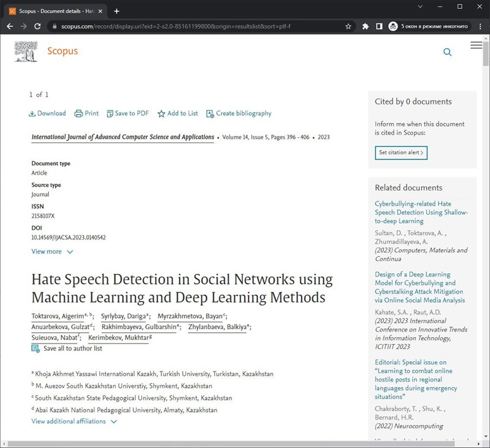Screen dimensions: 490x448
Task: Open author Myrzakhmetova, Bayan
Action: 190,316
